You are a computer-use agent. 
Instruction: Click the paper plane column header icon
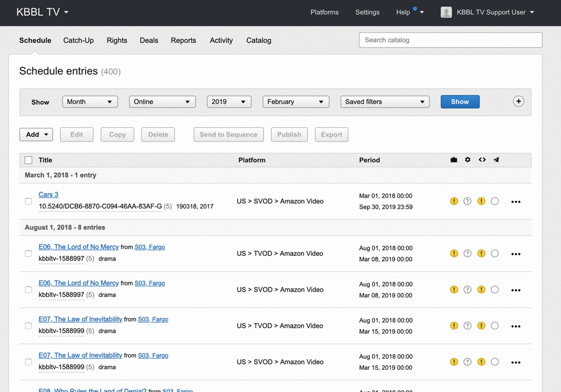click(x=496, y=159)
